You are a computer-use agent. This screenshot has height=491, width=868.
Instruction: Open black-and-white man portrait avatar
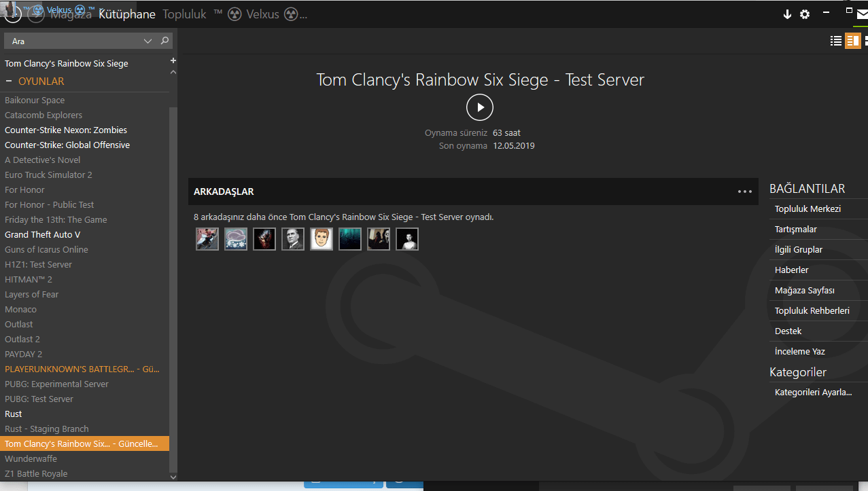click(293, 239)
